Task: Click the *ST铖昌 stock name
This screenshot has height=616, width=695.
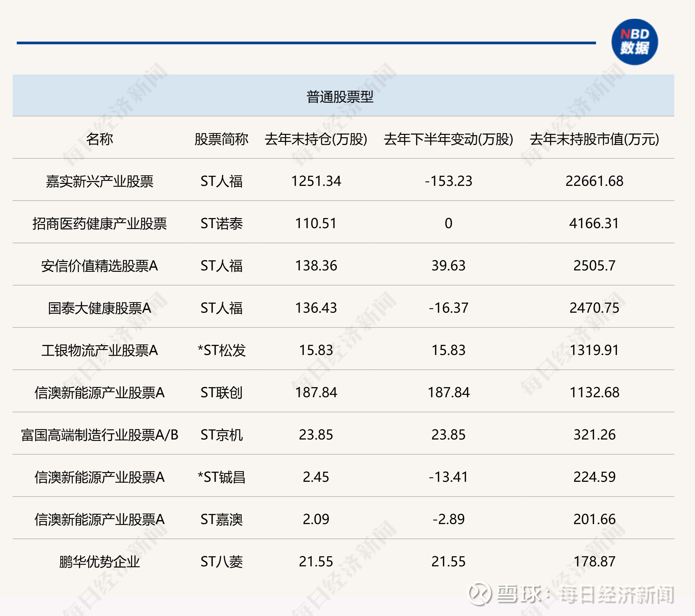Action: (221, 477)
